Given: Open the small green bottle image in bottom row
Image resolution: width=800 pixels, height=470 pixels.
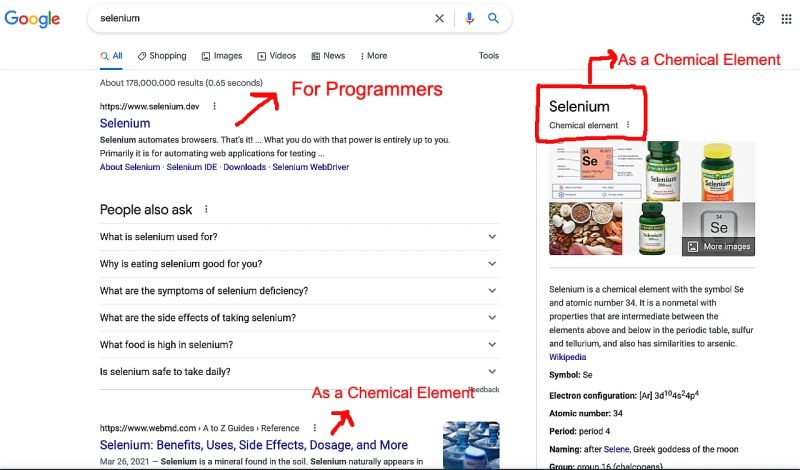Looking at the screenshot, I should [652, 229].
